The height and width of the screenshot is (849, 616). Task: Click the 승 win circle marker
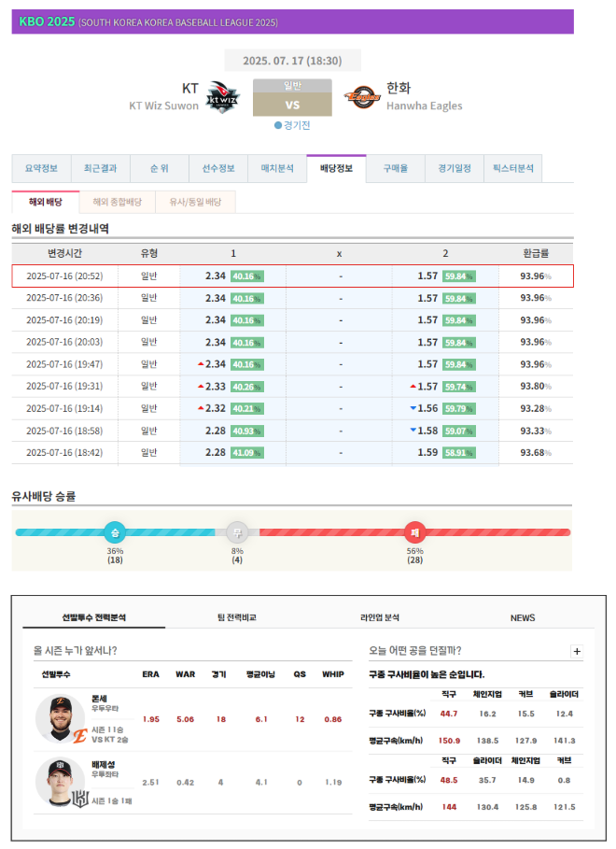pos(115,532)
